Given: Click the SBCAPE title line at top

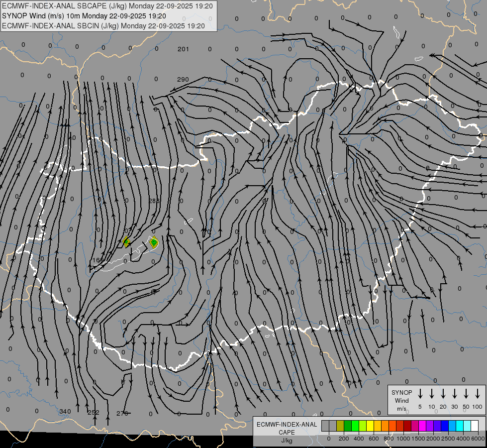Looking at the screenshot, I should click(107, 6).
